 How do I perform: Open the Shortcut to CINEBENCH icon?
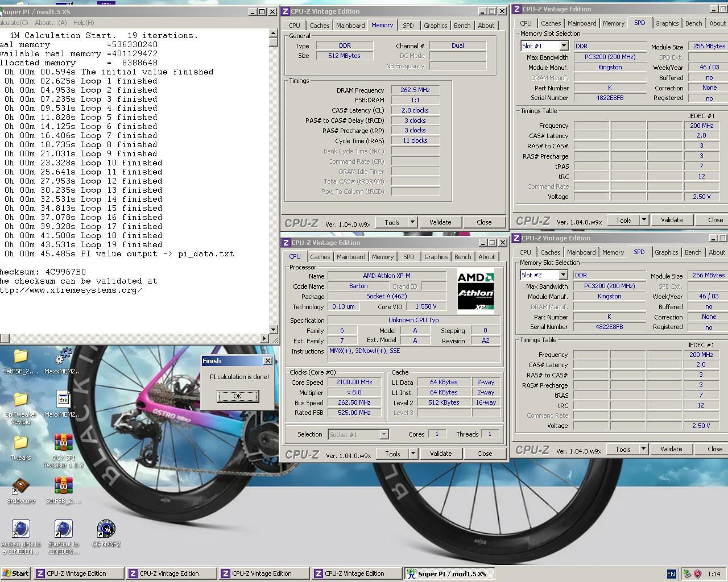click(x=63, y=529)
